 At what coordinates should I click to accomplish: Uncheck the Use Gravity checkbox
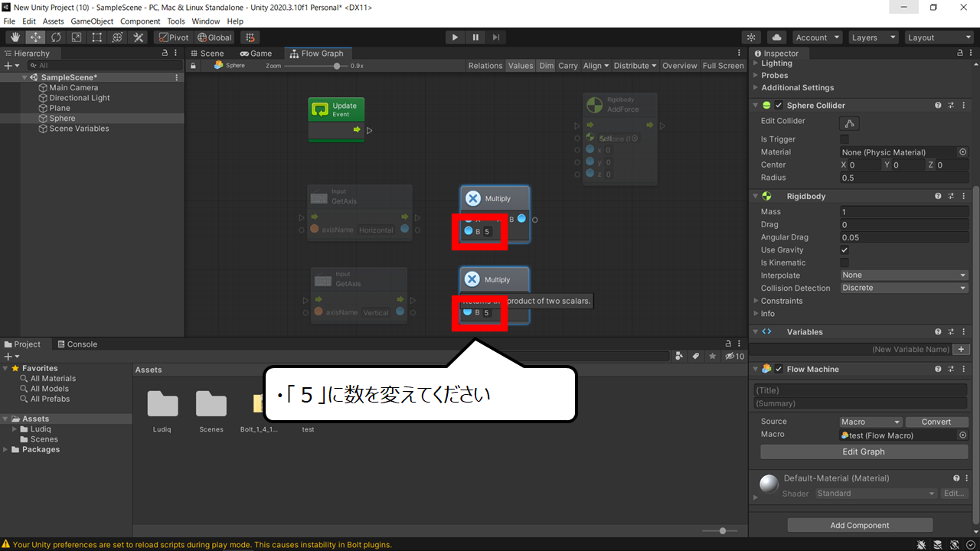click(x=844, y=250)
